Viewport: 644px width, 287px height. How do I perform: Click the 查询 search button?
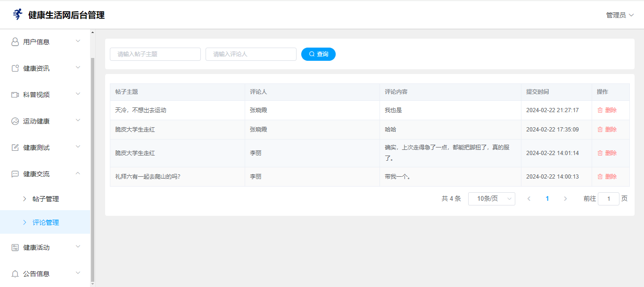318,54
